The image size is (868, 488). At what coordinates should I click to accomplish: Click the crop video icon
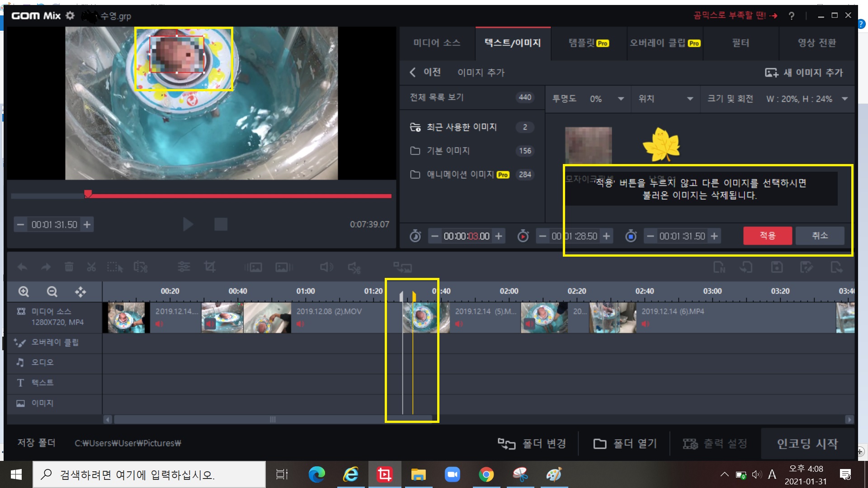(209, 267)
